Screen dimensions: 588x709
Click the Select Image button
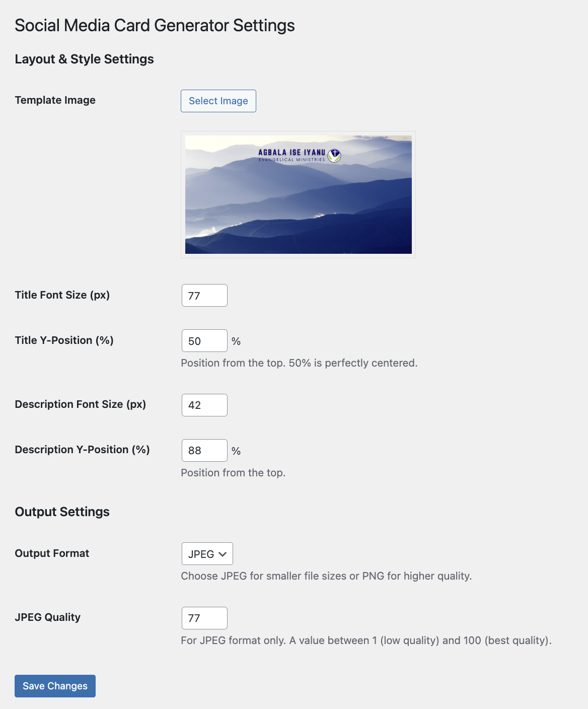[218, 101]
